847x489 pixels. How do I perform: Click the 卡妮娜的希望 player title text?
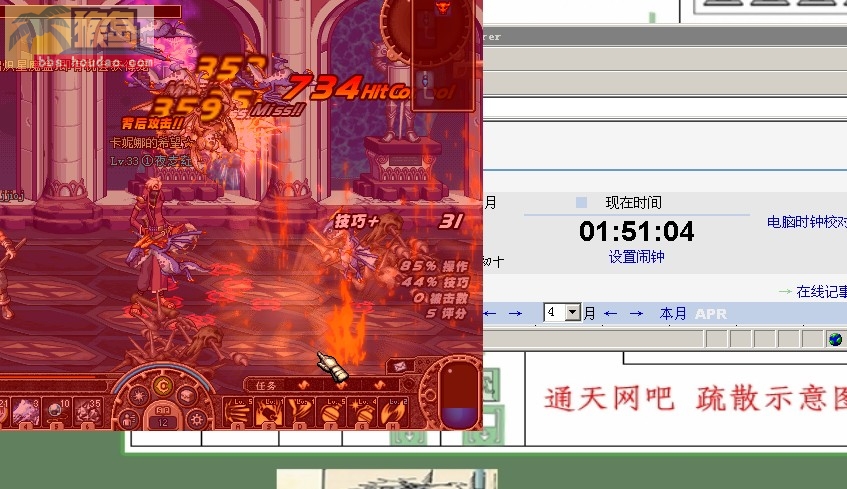coord(152,143)
